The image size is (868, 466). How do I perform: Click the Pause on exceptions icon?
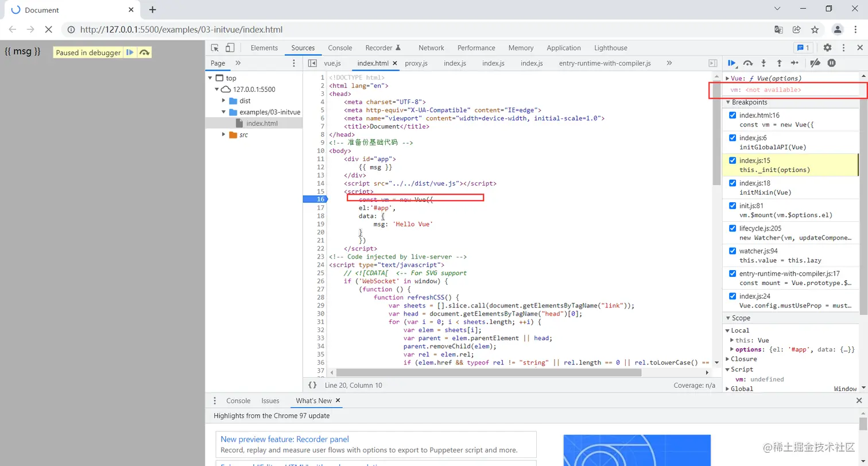tap(831, 63)
